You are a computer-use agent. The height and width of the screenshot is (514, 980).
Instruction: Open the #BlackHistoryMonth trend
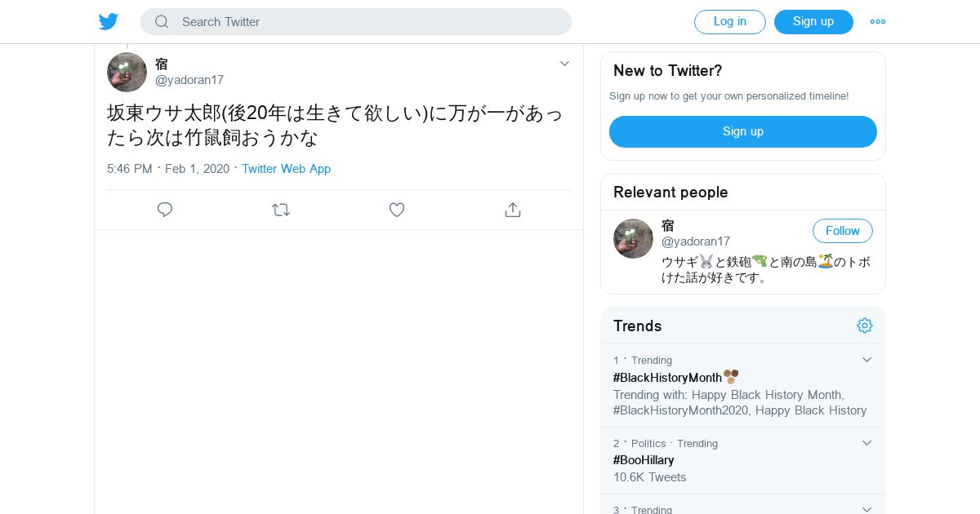(x=667, y=378)
